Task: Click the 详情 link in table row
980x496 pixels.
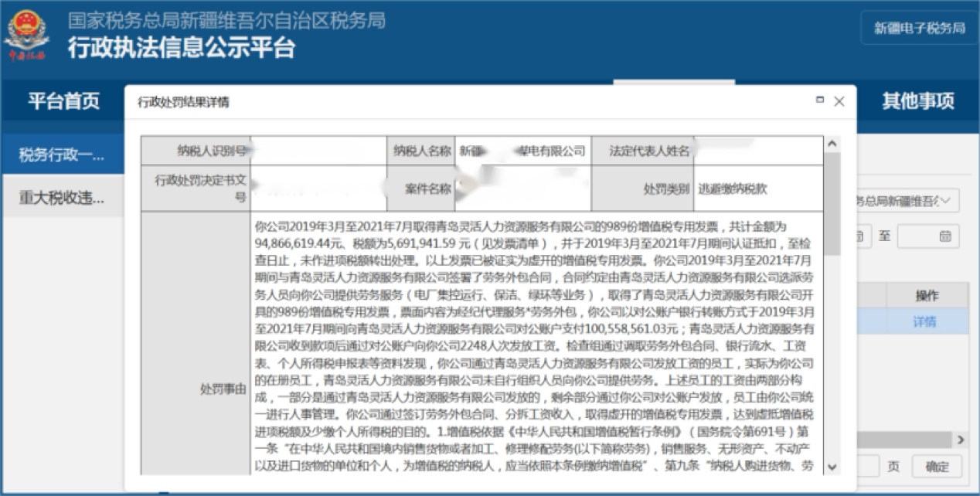Action: click(x=924, y=322)
